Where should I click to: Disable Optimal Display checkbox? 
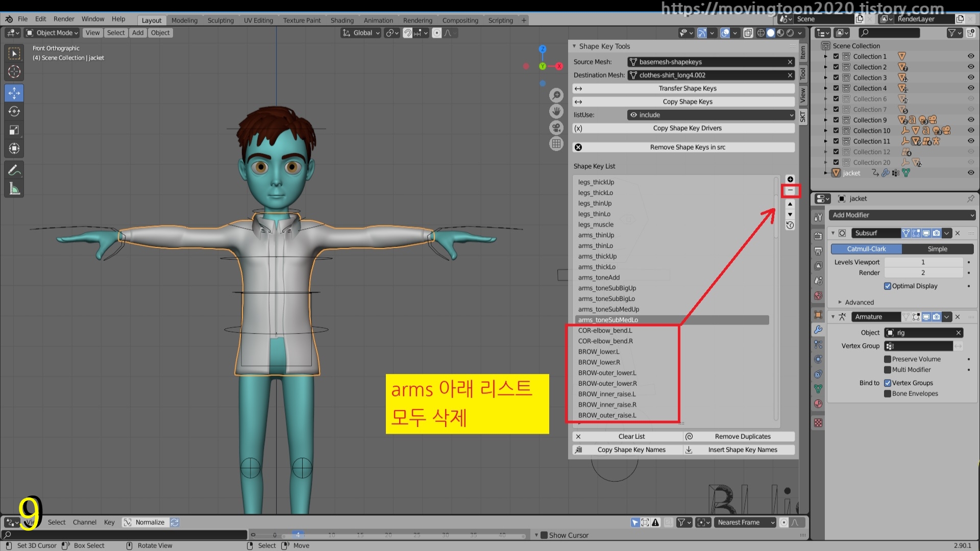[x=888, y=286]
